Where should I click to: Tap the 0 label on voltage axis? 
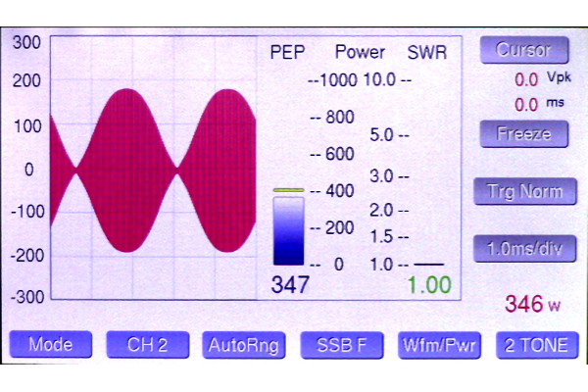[x=29, y=170]
